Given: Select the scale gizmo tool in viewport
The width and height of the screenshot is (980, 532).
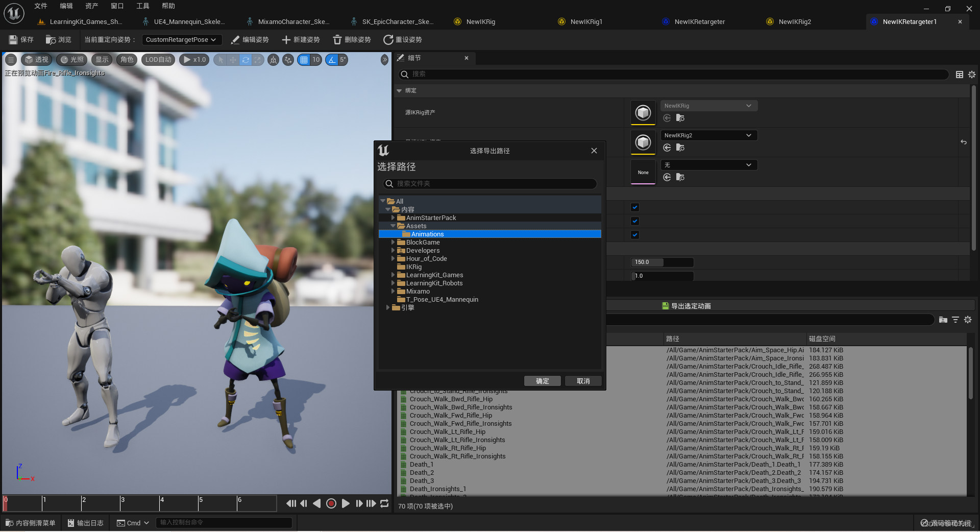Looking at the screenshot, I should coord(258,60).
